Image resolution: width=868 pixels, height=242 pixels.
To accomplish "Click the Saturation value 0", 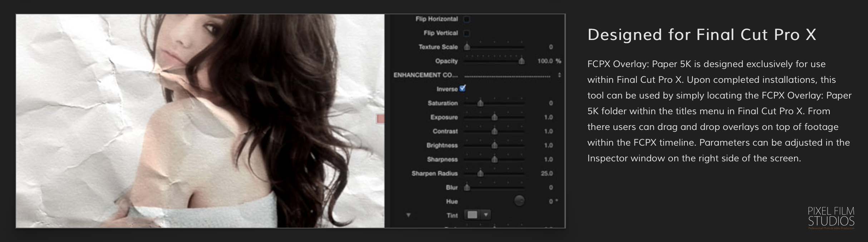I will click(551, 103).
